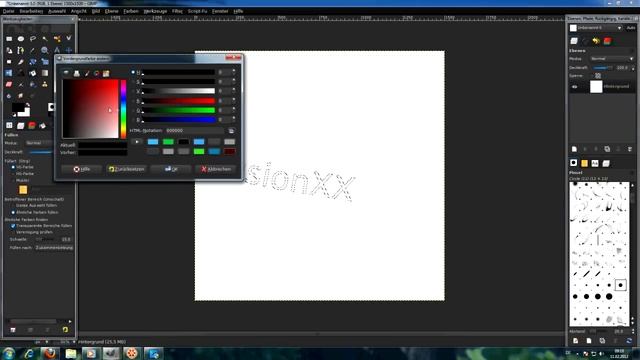Toggle Transparente Bereiche füllen checkbox
Screen dimensions: 640x360
[x=13, y=226]
